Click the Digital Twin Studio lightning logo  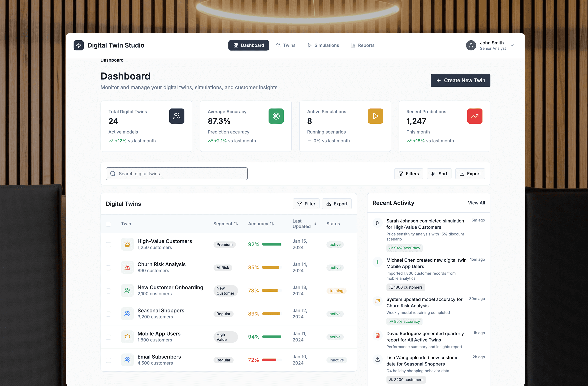[79, 45]
